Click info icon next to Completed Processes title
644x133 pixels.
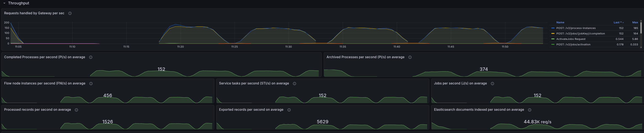pyautogui.click(x=91, y=57)
